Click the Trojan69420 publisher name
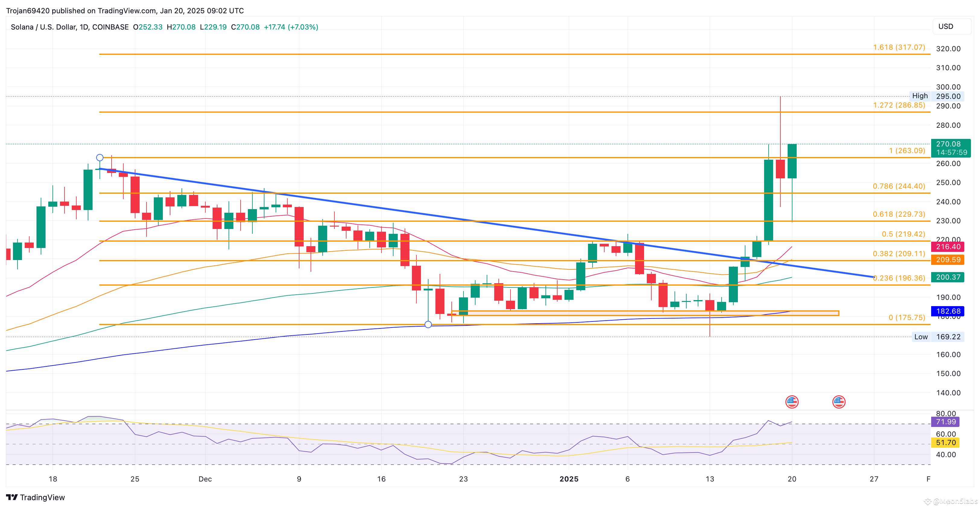Image resolution: width=980 pixels, height=508 pixels. pos(28,11)
